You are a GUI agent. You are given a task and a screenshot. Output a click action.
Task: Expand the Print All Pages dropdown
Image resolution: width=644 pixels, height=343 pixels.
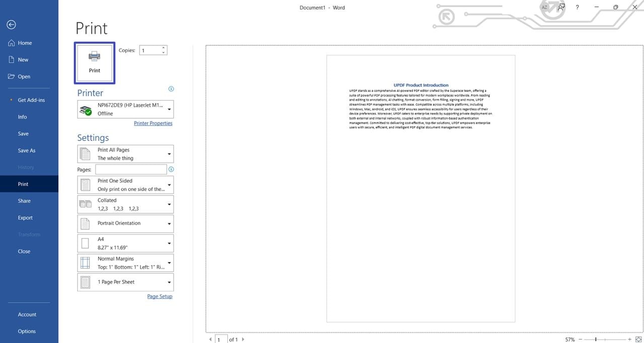click(x=125, y=154)
